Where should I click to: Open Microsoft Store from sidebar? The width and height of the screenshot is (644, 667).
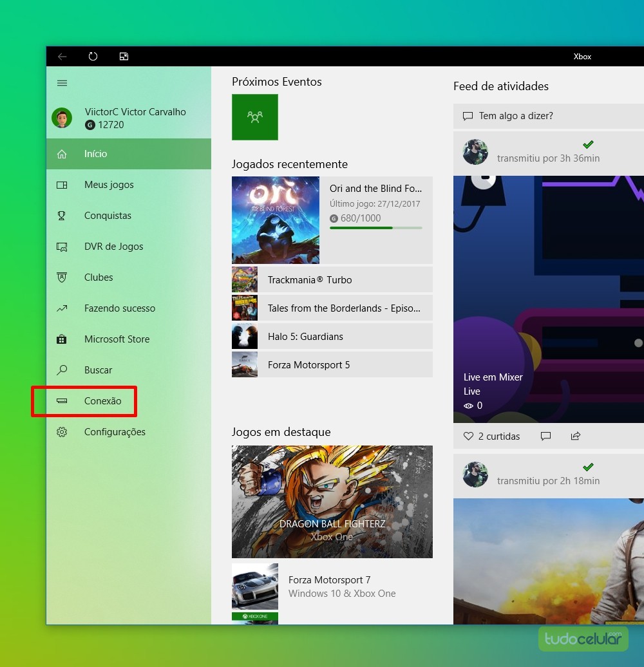pos(117,339)
